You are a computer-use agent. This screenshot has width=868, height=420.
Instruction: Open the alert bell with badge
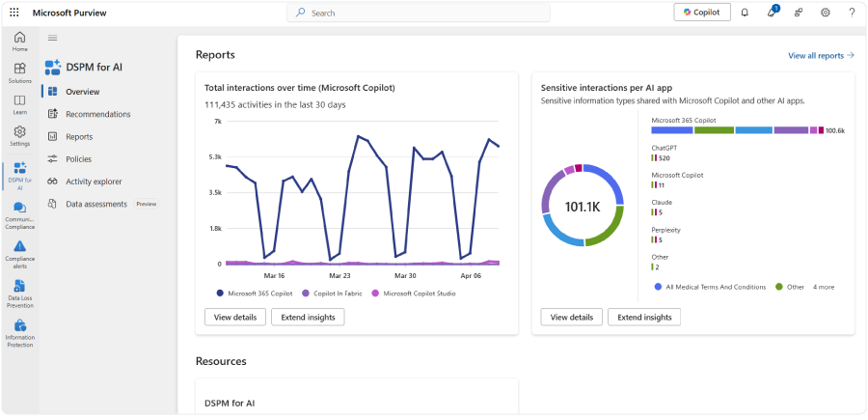(x=772, y=13)
